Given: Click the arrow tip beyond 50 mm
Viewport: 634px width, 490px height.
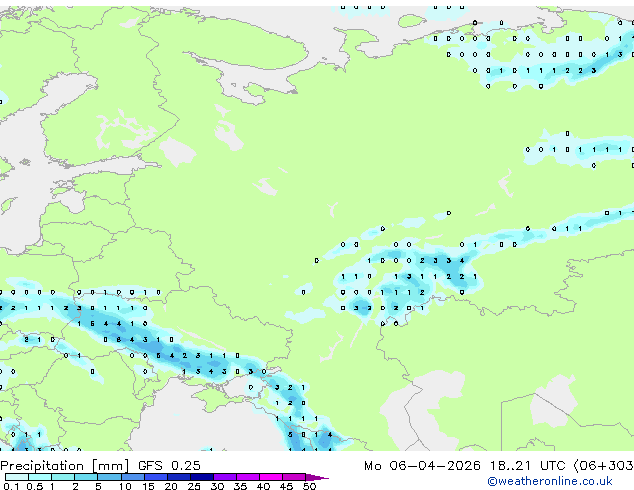Looking at the screenshot, I should pos(317,477).
